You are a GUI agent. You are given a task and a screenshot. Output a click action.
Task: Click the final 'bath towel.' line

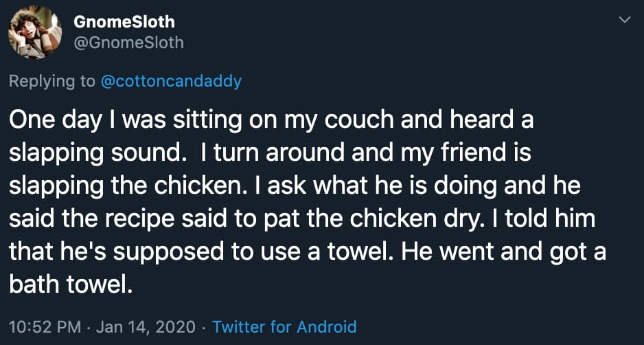[x=69, y=283]
